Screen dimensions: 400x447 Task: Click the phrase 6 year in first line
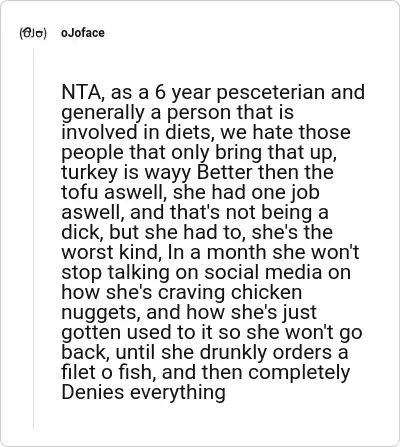point(183,92)
